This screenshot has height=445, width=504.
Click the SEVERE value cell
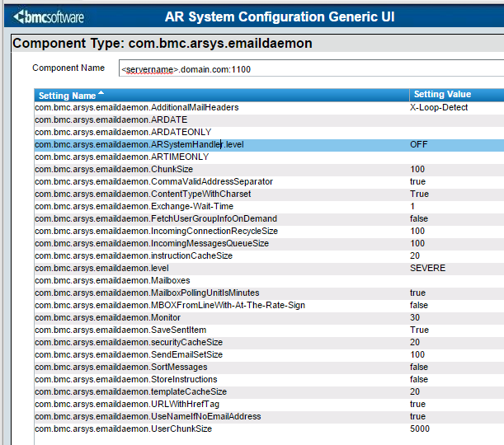[427, 268]
